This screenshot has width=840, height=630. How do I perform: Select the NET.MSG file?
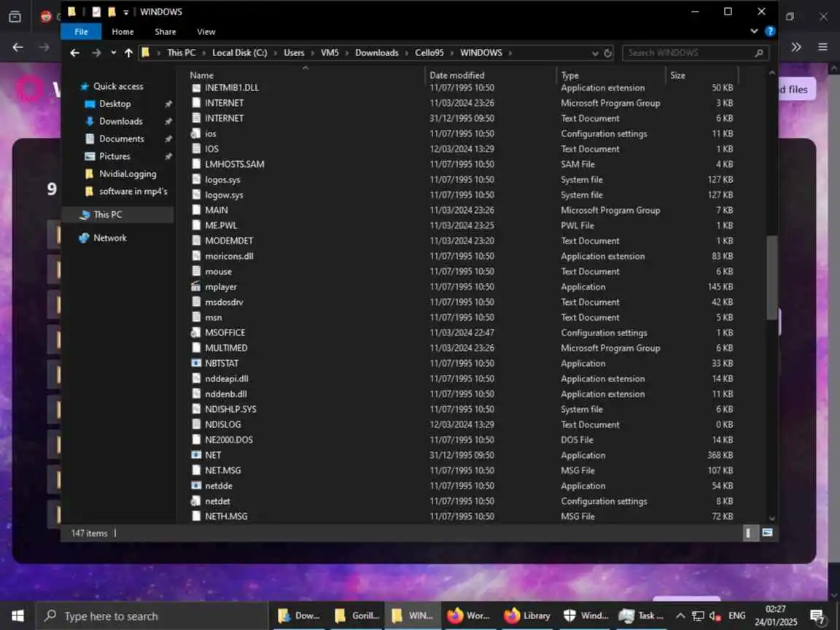click(223, 470)
